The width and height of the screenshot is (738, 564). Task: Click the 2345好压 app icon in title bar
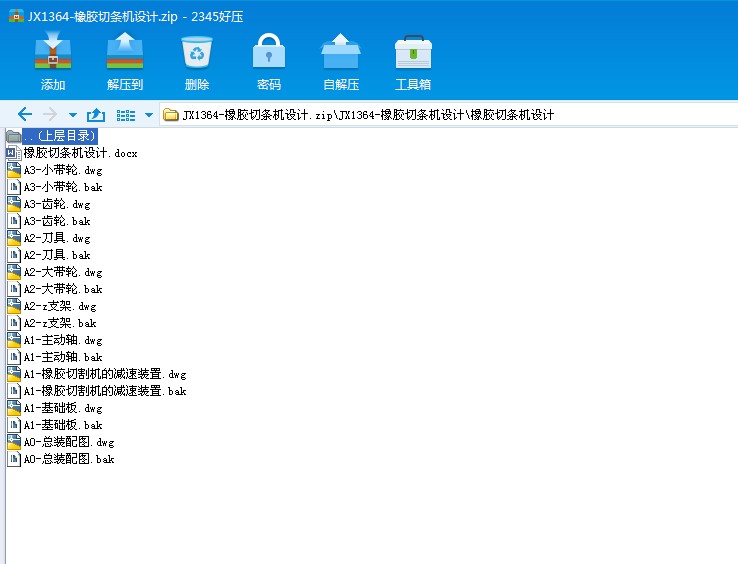tap(16, 16)
